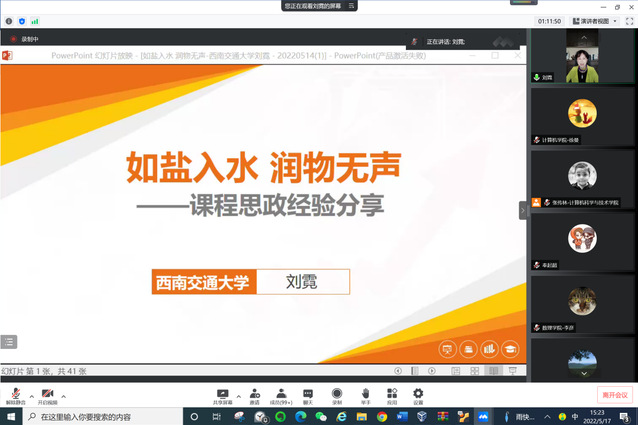Open the chat (聊天) panel
638x425 pixels.
pyautogui.click(x=307, y=393)
